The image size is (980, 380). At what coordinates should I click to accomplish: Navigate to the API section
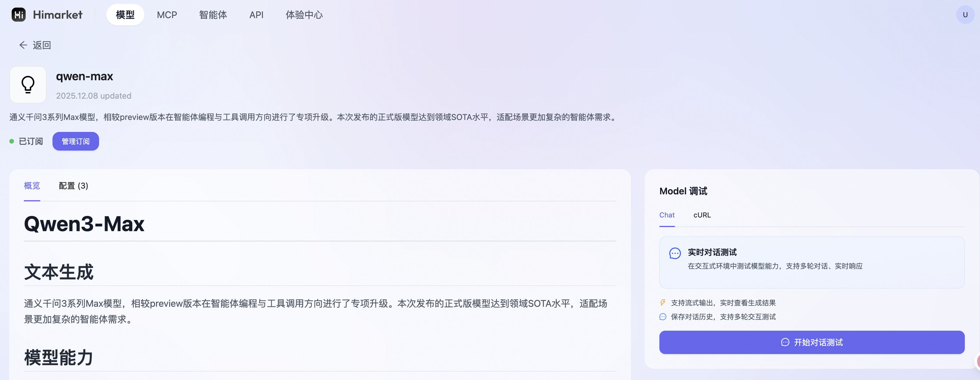click(256, 15)
